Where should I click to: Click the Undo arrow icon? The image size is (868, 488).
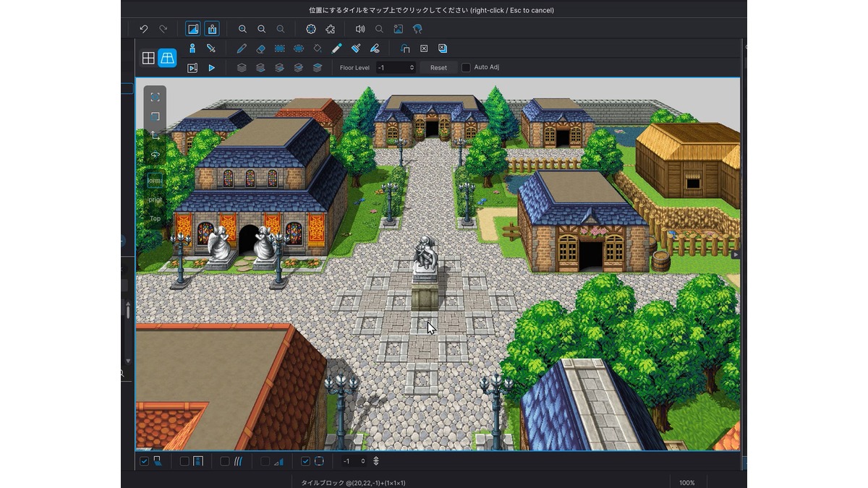tap(144, 29)
